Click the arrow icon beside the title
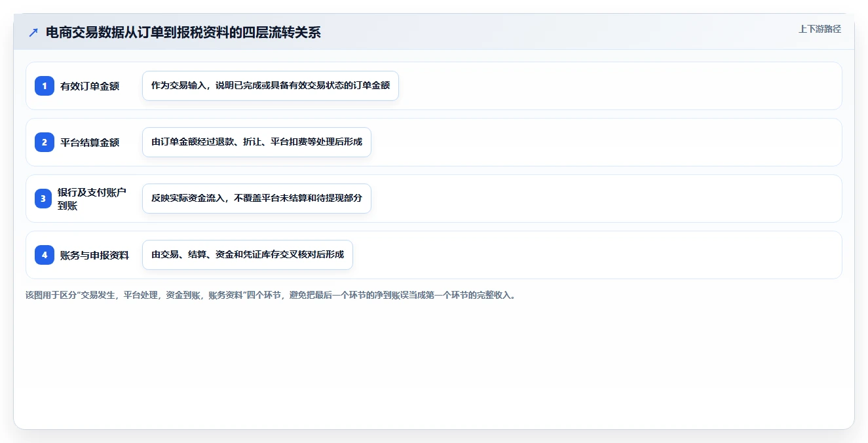This screenshot has height=443, width=868. [x=33, y=33]
